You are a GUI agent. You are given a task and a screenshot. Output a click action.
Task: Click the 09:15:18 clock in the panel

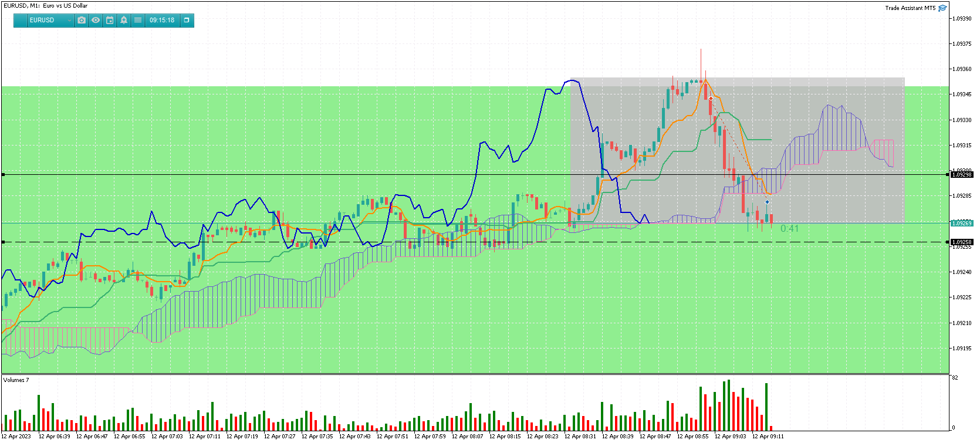coord(162,20)
